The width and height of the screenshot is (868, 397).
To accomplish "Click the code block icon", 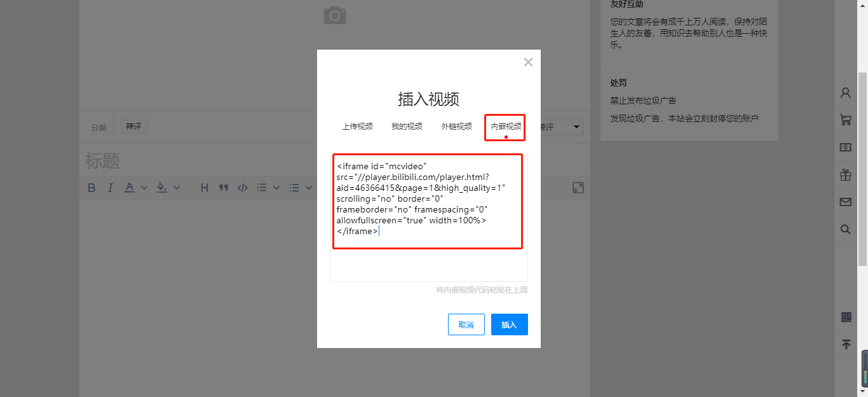I will click(242, 188).
